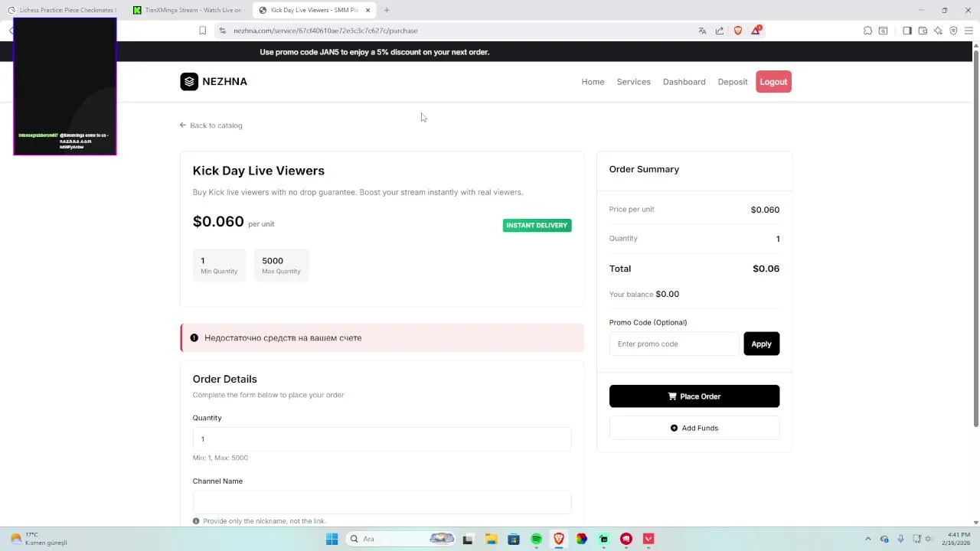Click the 5000 Max Quantity box
Screen dimensions: 980x551
click(281, 265)
